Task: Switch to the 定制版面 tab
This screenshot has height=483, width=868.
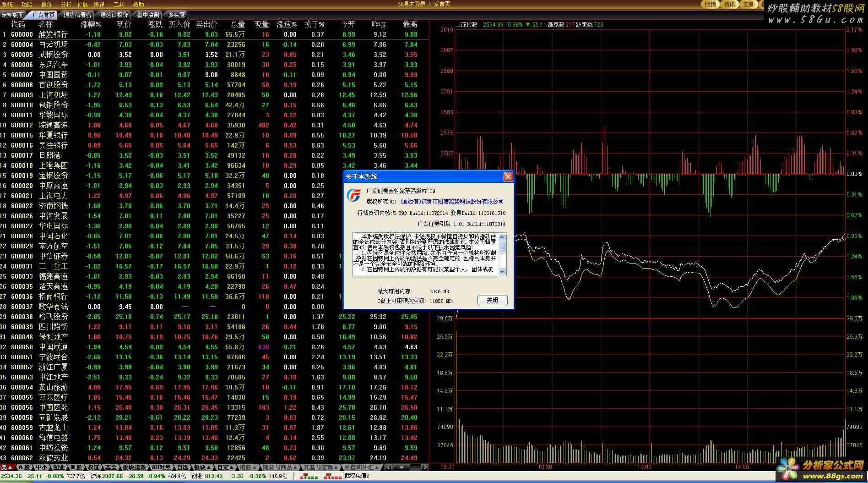Action: point(13,15)
